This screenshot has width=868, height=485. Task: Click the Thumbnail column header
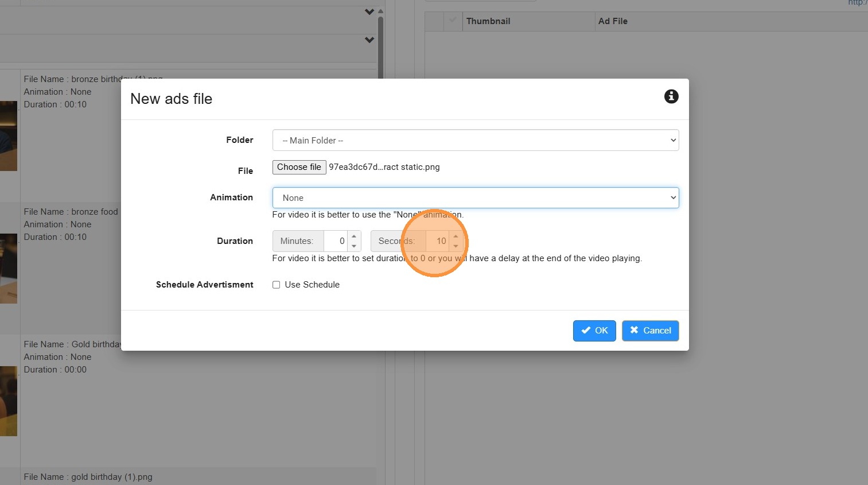tap(488, 21)
